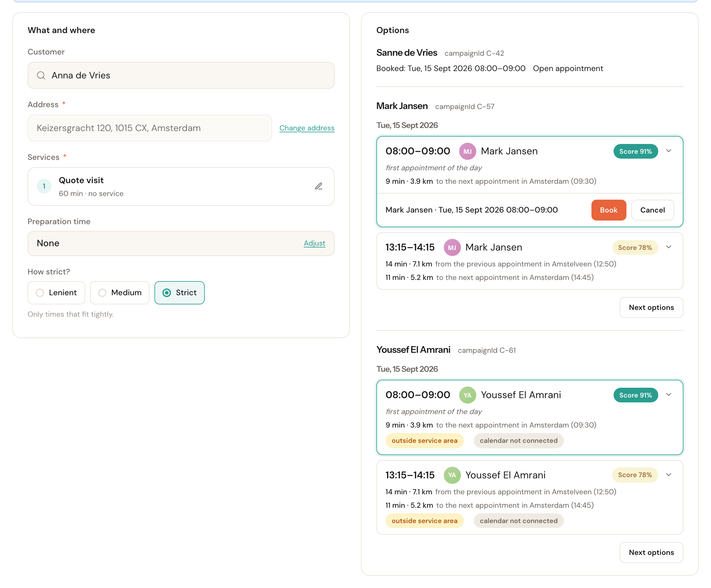Open the Change address link
The height and width of the screenshot is (588, 711).
click(x=307, y=128)
